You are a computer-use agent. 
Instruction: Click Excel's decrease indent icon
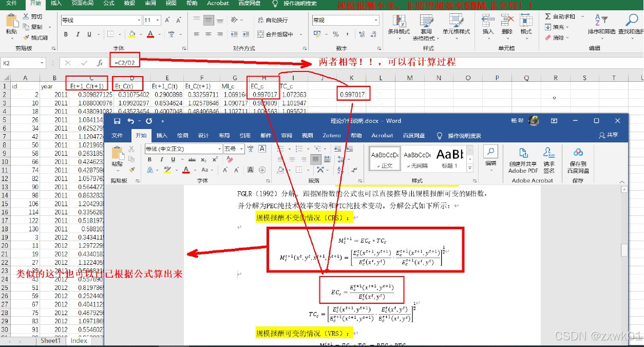234,34
